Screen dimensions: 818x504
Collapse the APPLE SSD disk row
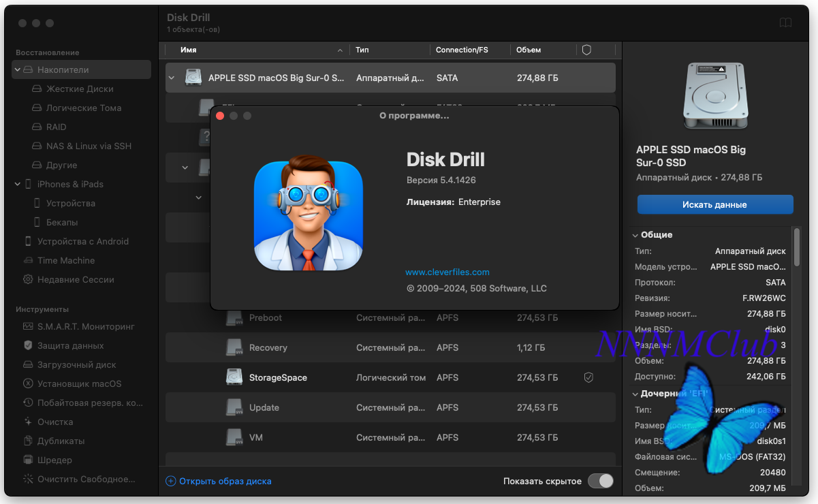click(172, 78)
